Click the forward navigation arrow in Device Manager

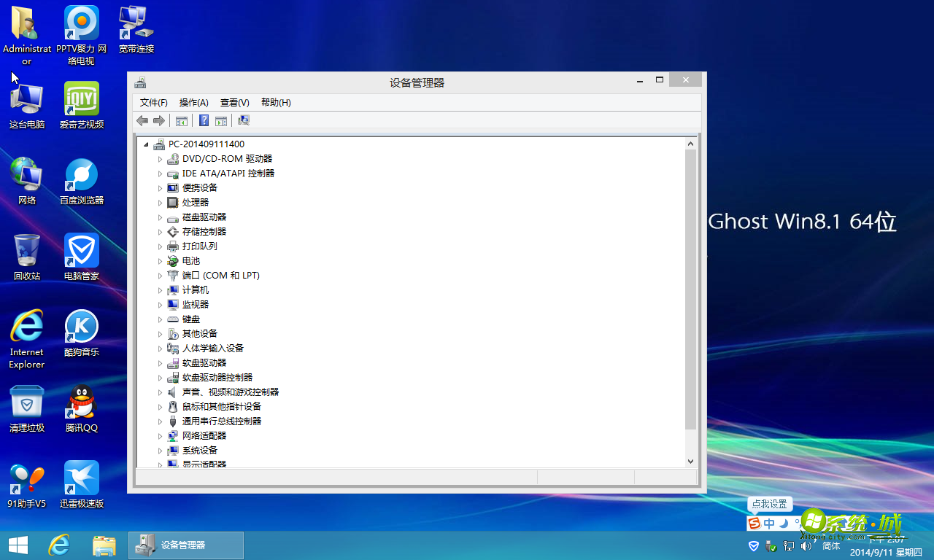click(x=159, y=120)
